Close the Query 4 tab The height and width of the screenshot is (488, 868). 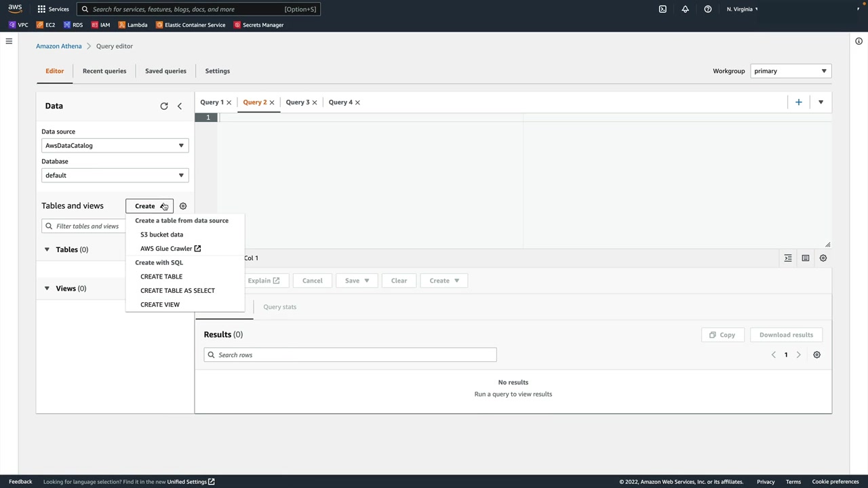(x=357, y=102)
